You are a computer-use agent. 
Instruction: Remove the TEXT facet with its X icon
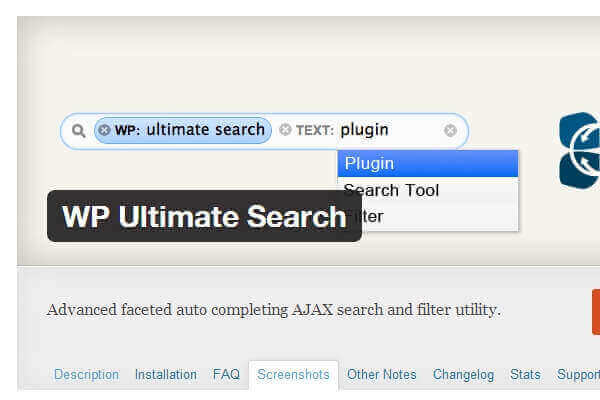[x=285, y=130]
